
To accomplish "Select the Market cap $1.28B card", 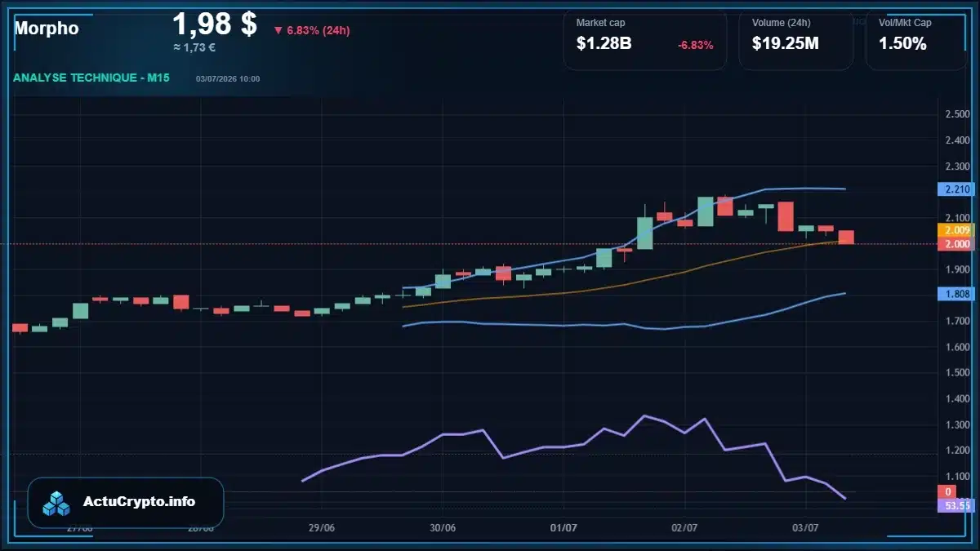I will (645, 40).
